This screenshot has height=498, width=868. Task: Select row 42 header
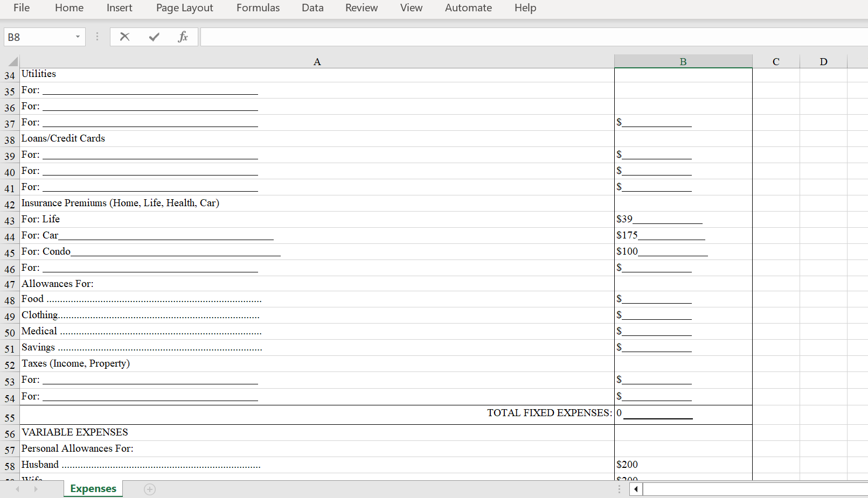[x=10, y=205]
